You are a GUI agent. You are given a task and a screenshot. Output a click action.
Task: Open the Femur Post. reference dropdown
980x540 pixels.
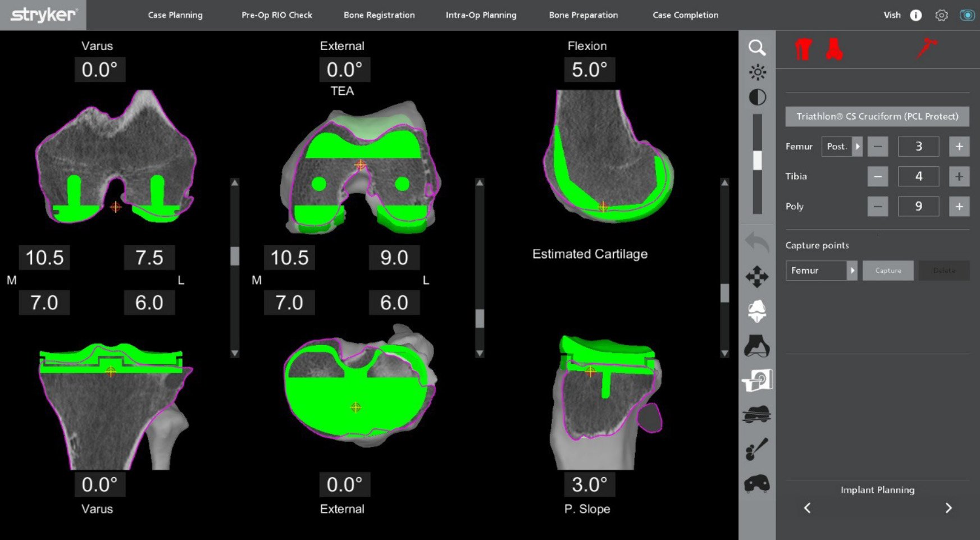pos(857,147)
